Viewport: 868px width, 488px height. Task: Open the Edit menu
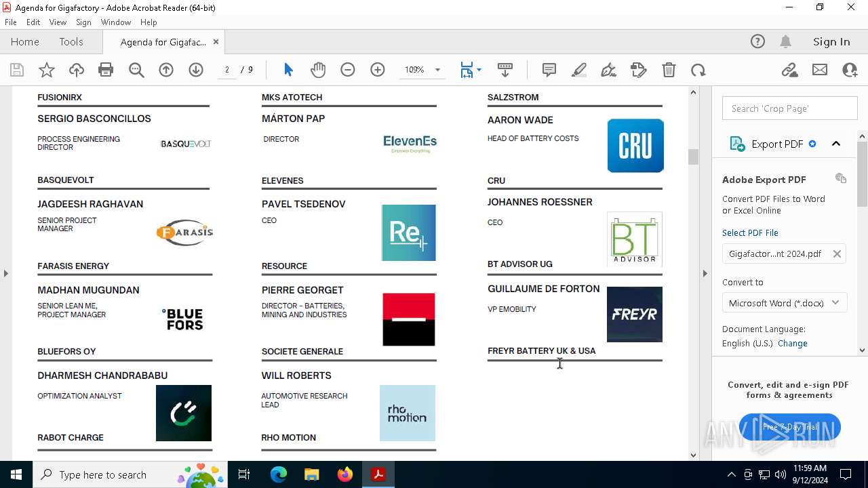(x=33, y=22)
